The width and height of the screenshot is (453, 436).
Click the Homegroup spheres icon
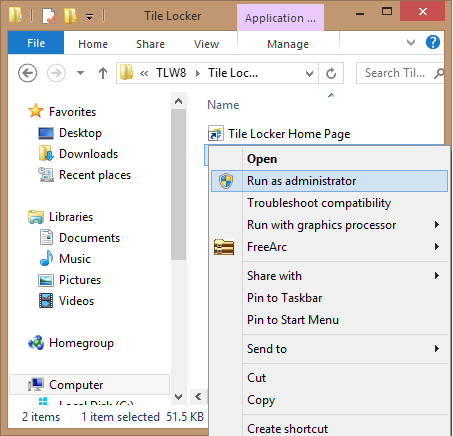36,342
